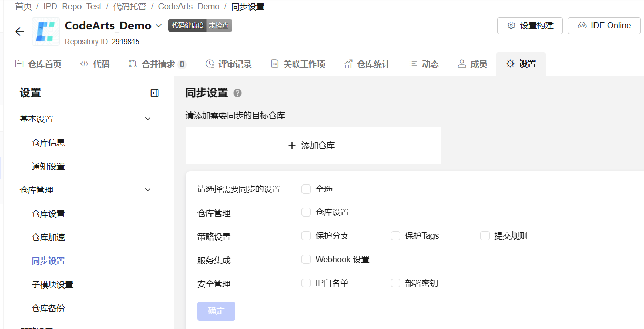Check the 全选 checkbox
Viewport: 644px width, 329px height.
(x=306, y=189)
